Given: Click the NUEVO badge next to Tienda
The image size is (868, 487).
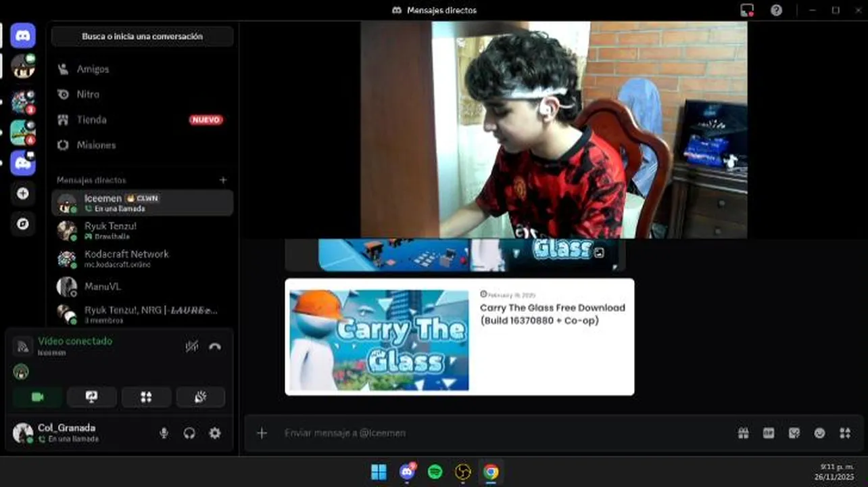Looking at the screenshot, I should (206, 120).
